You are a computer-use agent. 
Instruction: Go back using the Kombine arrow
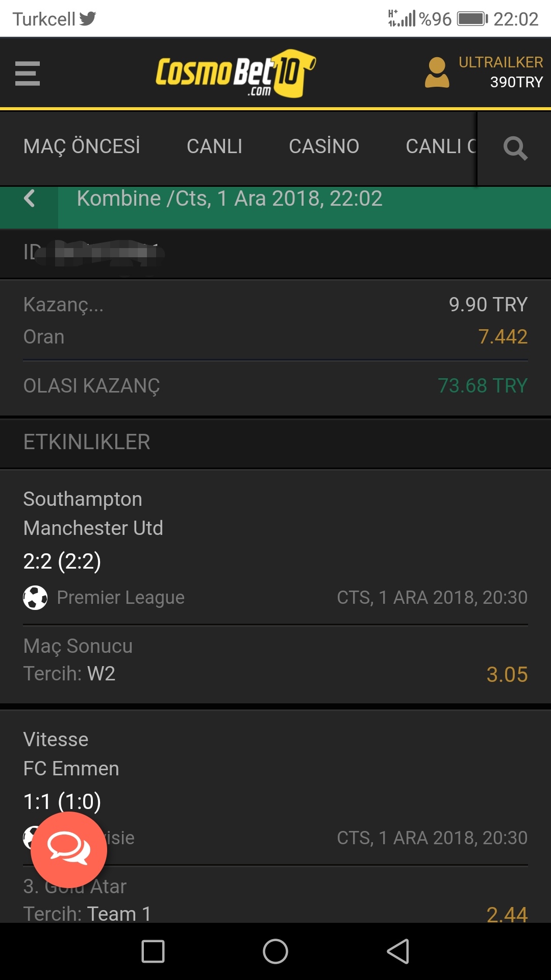(30, 198)
